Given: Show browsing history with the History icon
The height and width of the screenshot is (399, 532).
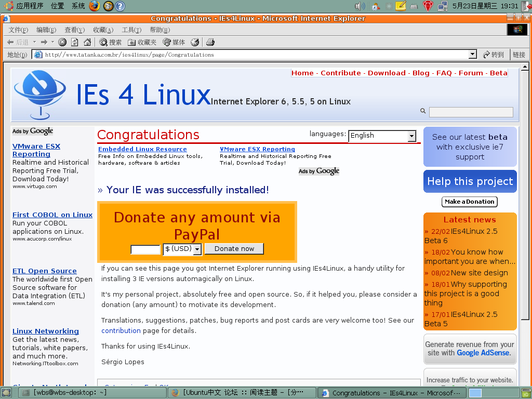Looking at the screenshot, I should pos(195,42).
